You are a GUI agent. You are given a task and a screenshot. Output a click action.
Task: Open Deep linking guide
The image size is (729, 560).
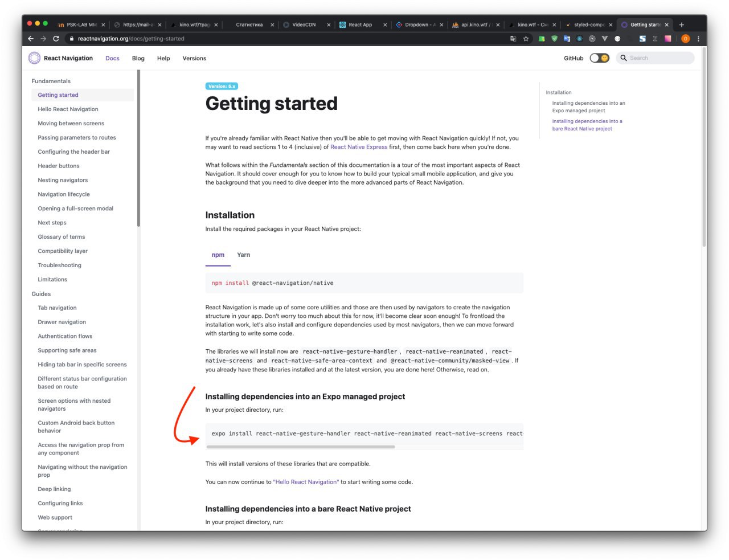pos(54,489)
